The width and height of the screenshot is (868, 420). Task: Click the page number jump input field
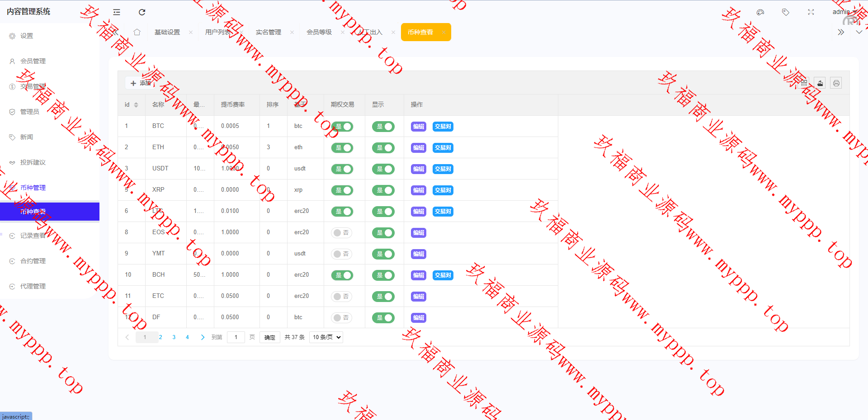236,337
